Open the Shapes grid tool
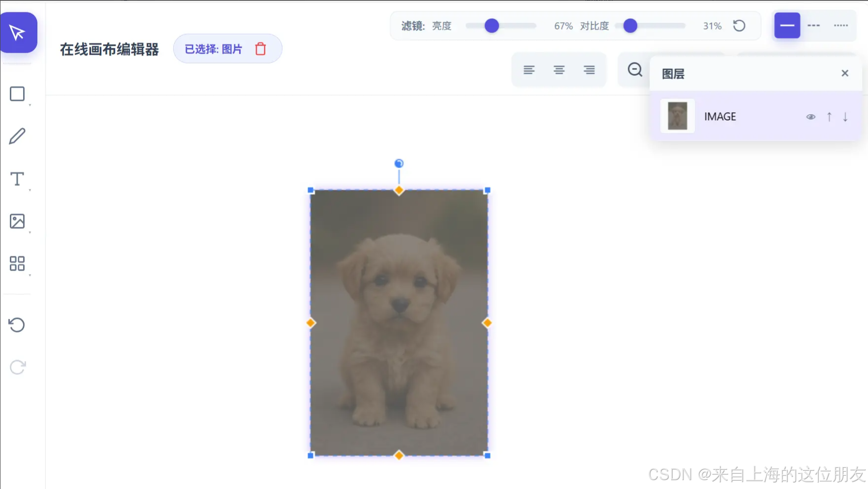This screenshot has width=868, height=489. click(x=18, y=264)
